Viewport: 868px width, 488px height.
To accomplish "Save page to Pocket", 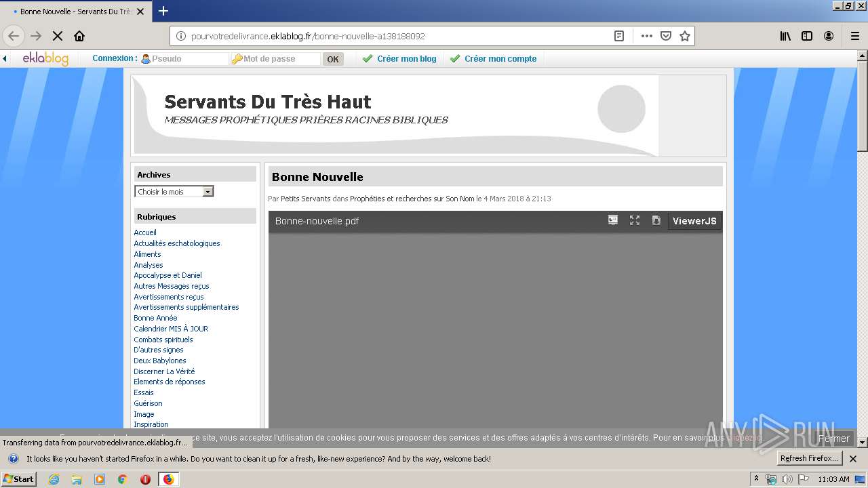I will point(666,36).
